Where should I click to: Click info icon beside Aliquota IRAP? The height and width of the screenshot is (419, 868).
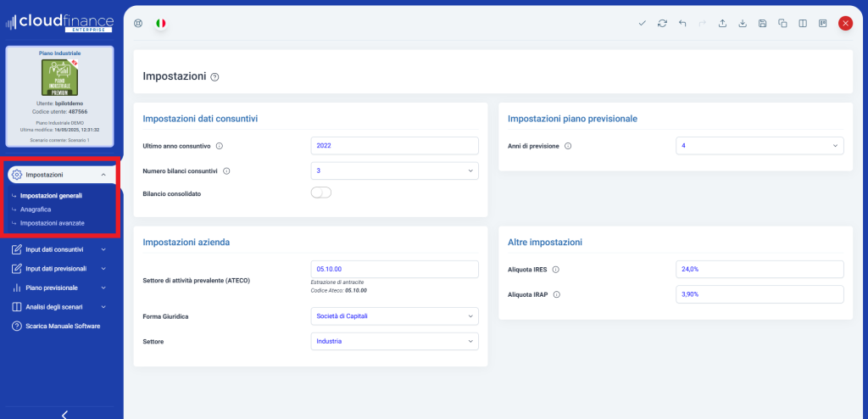pos(557,295)
